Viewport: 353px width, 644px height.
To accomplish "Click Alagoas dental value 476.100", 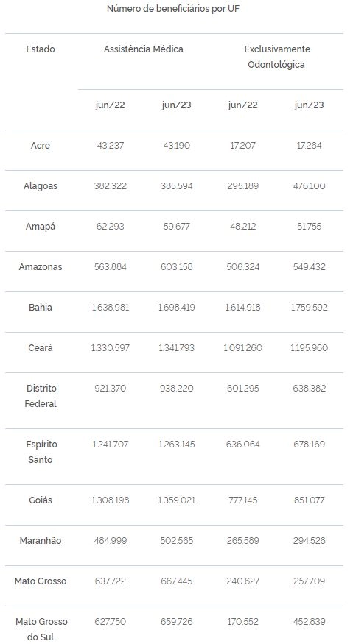I will (x=309, y=185).
